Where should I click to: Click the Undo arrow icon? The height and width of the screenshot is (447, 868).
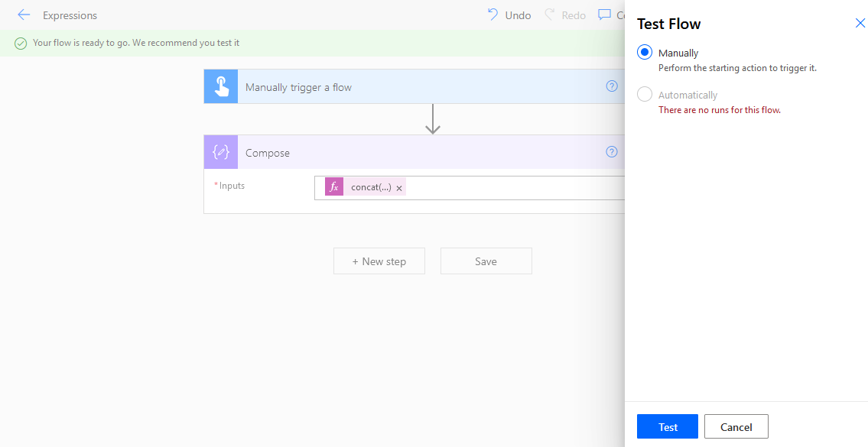pos(493,15)
